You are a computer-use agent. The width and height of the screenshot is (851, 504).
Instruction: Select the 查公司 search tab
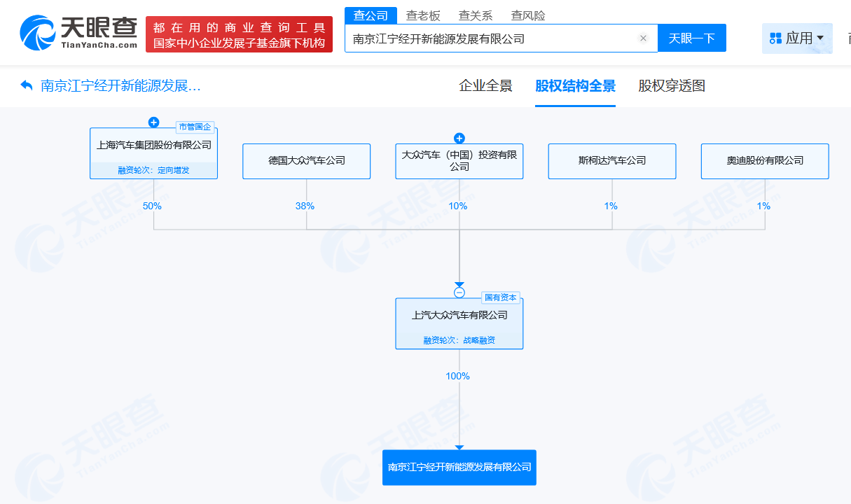371,15
